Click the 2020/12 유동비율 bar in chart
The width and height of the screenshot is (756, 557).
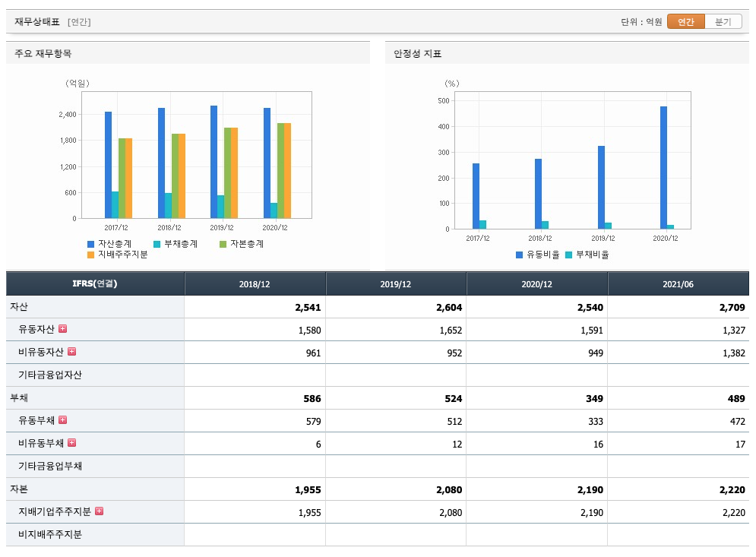point(663,167)
